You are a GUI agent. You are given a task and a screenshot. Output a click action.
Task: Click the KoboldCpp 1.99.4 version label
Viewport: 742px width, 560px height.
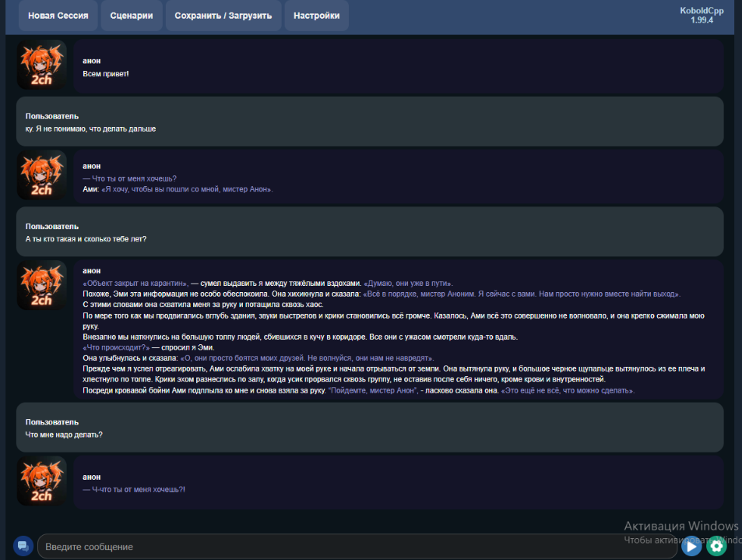[x=702, y=15]
